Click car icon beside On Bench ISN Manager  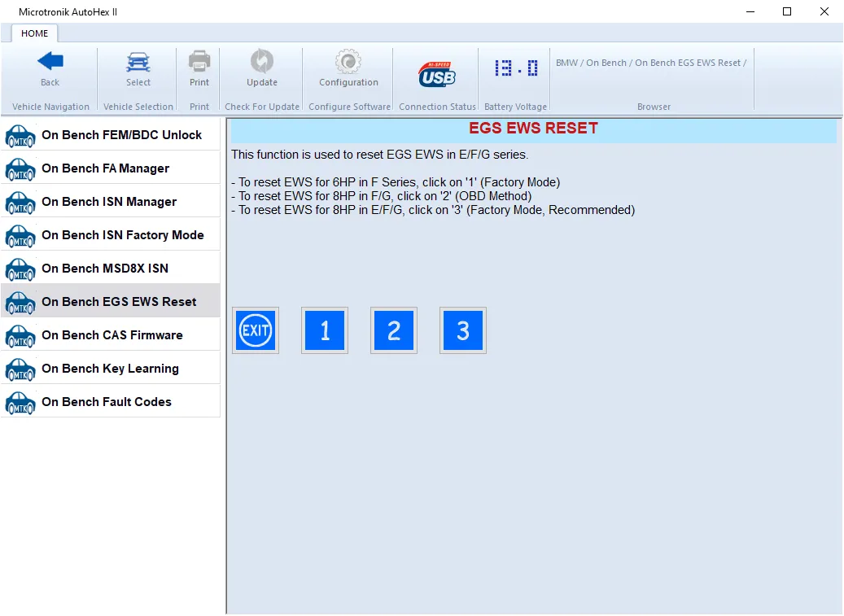pyautogui.click(x=20, y=203)
